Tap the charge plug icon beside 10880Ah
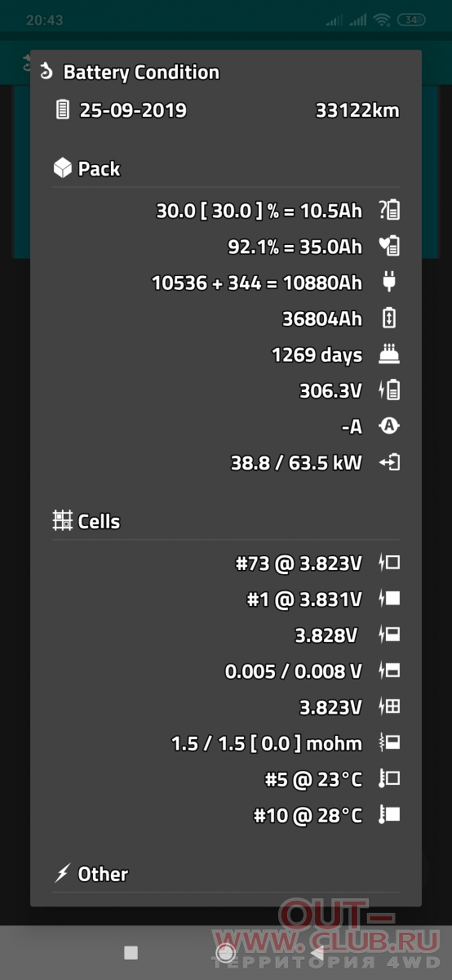This screenshot has width=452, height=980. tap(389, 283)
